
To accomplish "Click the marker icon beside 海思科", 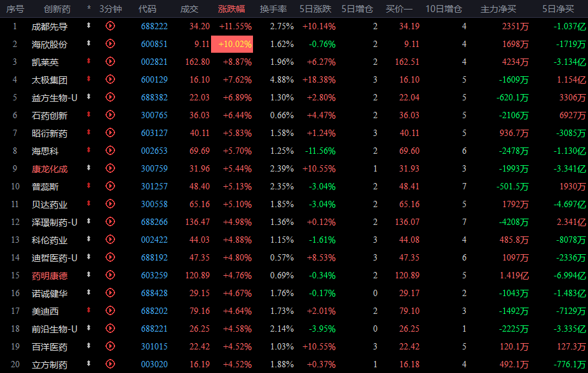I will (89, 150).
